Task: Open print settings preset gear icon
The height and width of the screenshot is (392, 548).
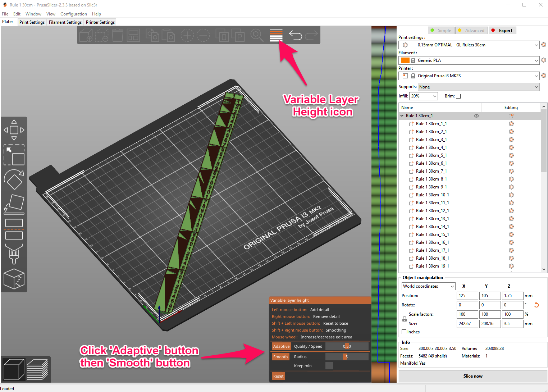Action: 544,45
